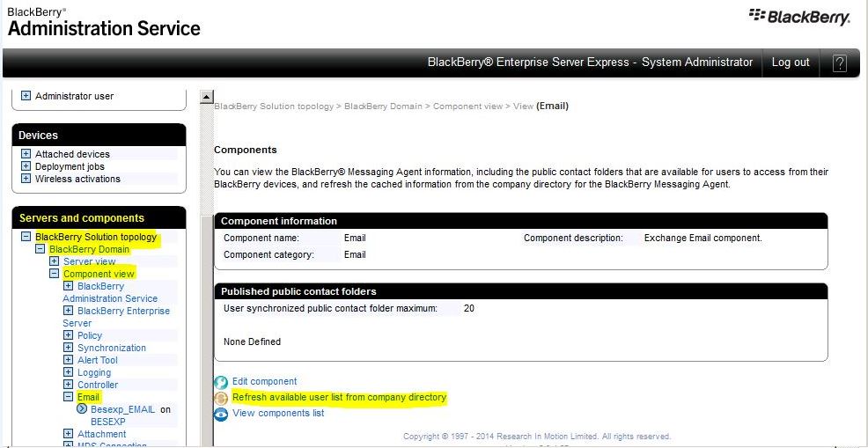Screen dimensions: 868x448
Task: Open Server view in the tree
Action: click(89, 261)
